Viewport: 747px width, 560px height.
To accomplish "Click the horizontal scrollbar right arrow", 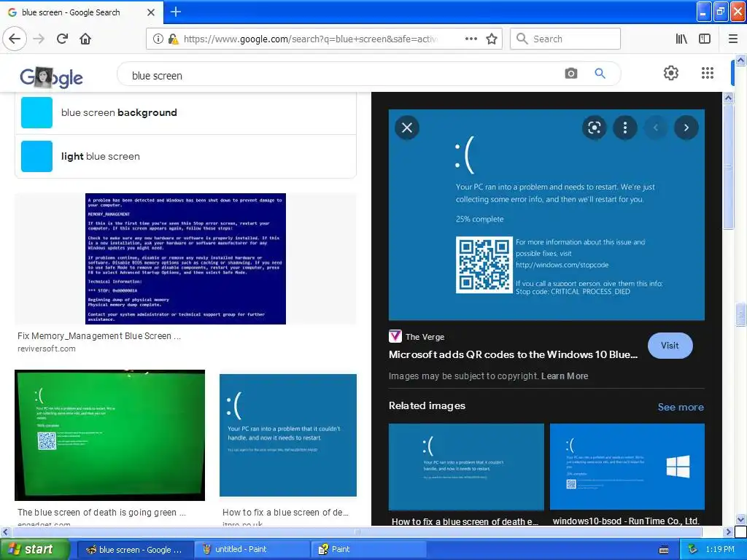I will click(x=728, y=532).
